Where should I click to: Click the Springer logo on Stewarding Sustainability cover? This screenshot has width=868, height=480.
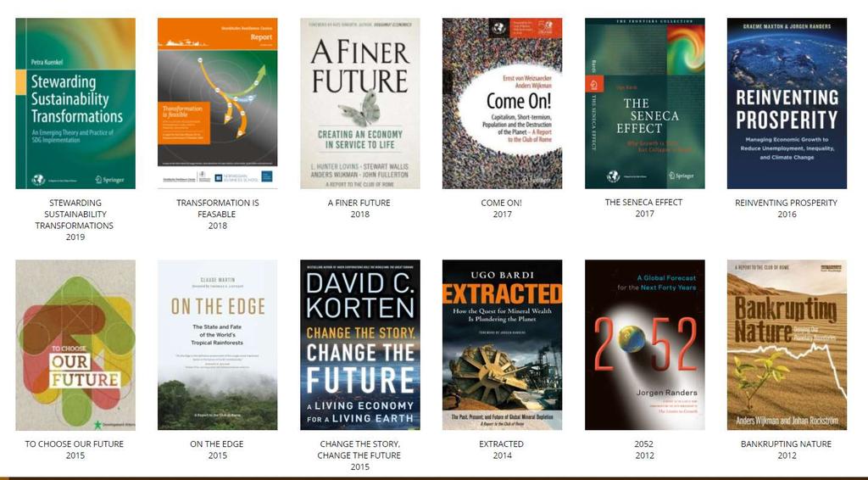109,180
